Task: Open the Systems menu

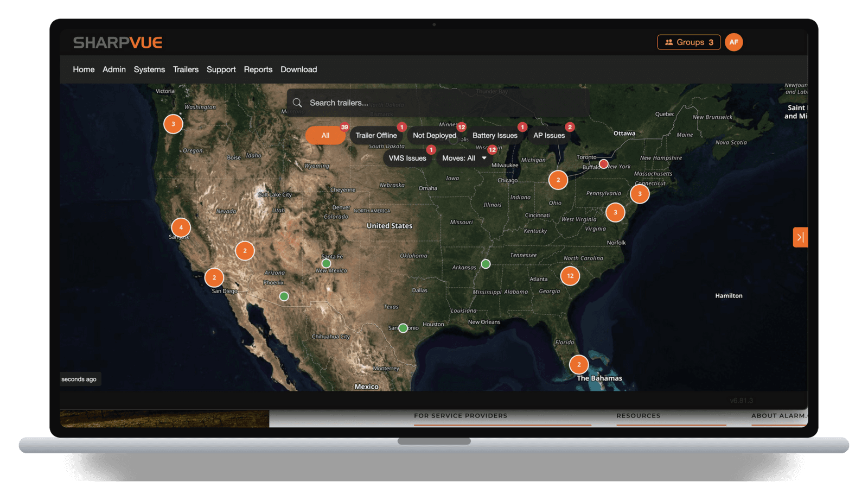Action: tap(149, 69)
